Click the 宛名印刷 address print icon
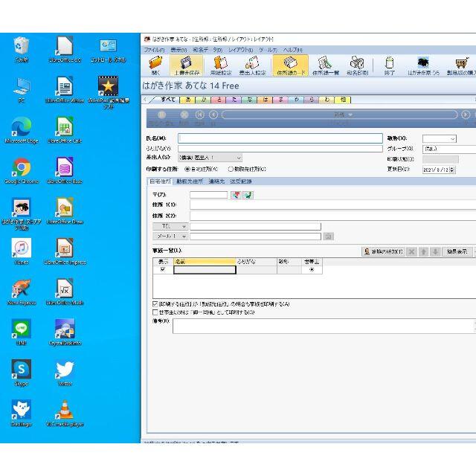 click(357, 65)
